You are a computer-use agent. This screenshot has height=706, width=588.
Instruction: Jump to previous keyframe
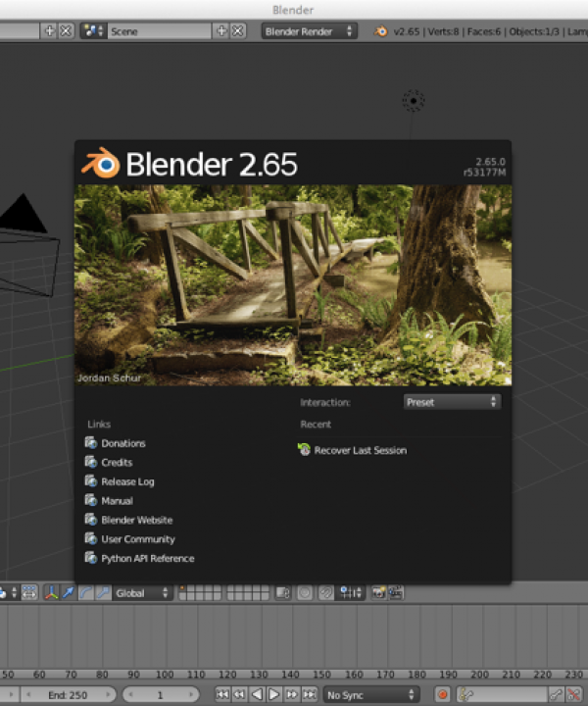coord(239,694)
